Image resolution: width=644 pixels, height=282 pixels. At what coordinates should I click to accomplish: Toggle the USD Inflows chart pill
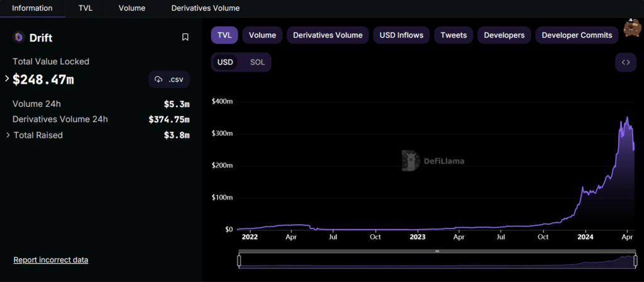[401, 35]
